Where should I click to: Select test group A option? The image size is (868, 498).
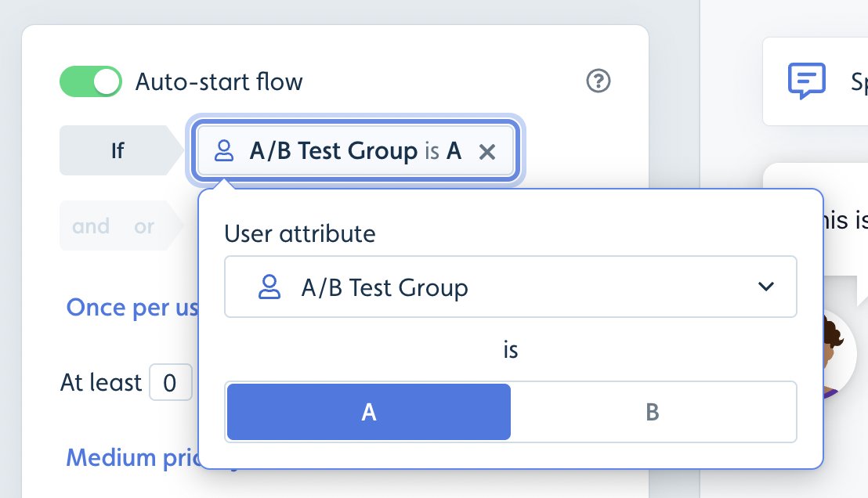[369, 412]
